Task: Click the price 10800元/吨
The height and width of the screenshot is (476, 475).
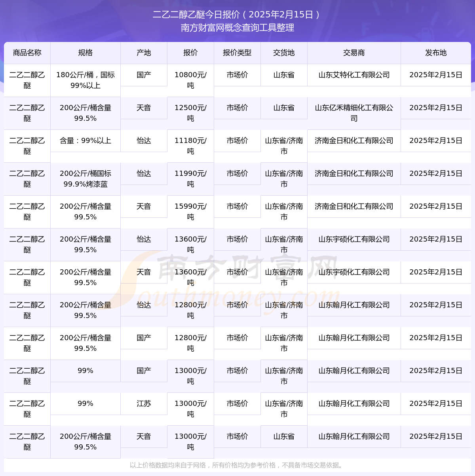Action: [x=190, y=80]
